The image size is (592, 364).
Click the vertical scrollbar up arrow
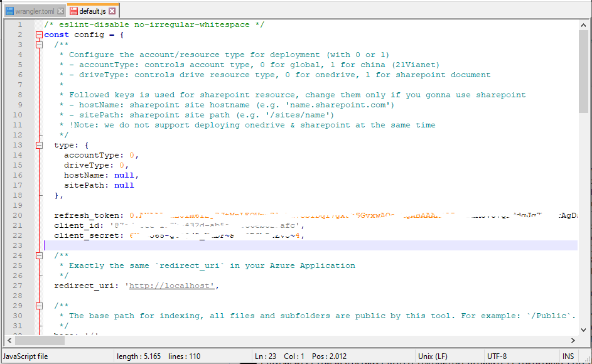click(x=584, y=24)
